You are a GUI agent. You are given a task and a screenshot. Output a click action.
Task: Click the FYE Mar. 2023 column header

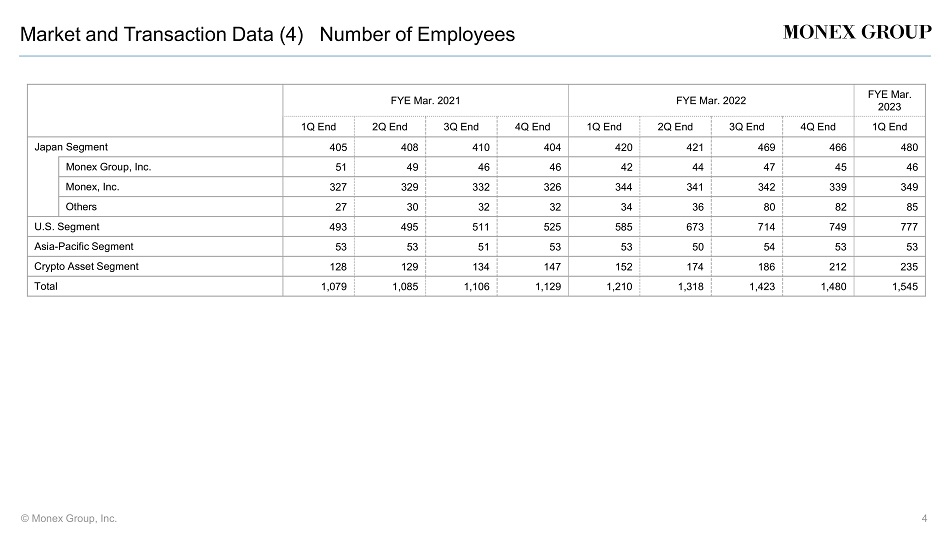pyautogui.click(x=889, y=101)
